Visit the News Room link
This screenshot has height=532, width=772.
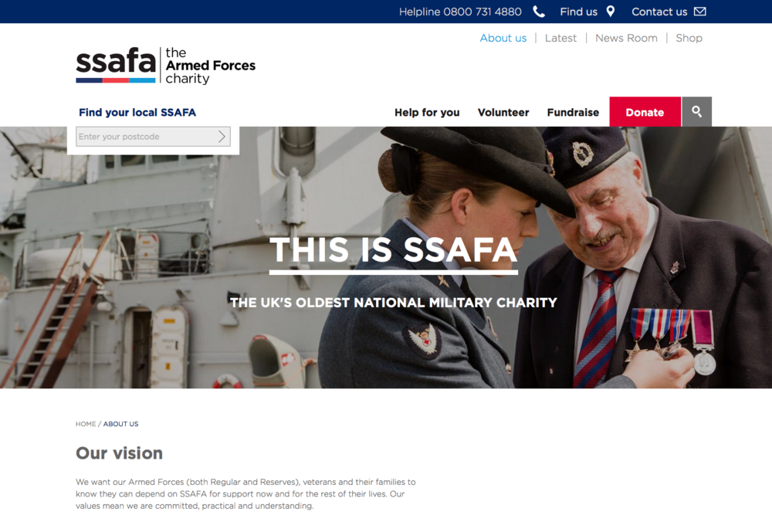(626, 38)
